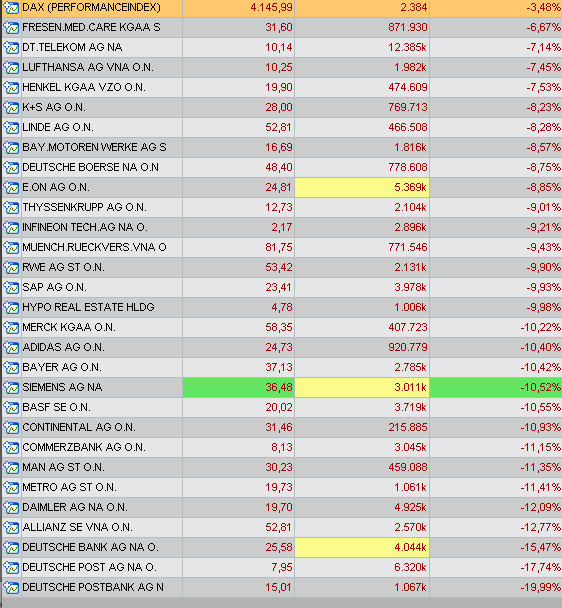
Task: Click Continental volume 215.885
Action: [x=408, y=427]
